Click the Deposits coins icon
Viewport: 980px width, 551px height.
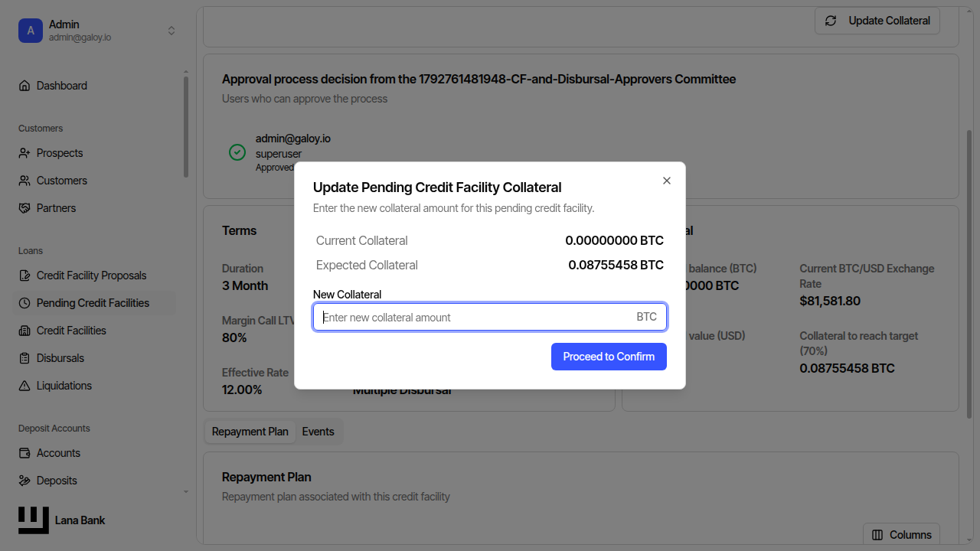24,481
